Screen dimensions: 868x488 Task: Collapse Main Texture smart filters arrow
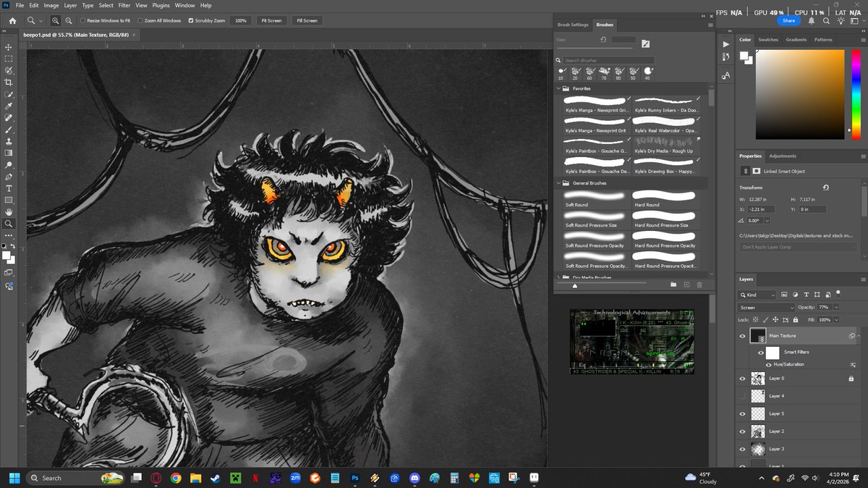point(859,336)
